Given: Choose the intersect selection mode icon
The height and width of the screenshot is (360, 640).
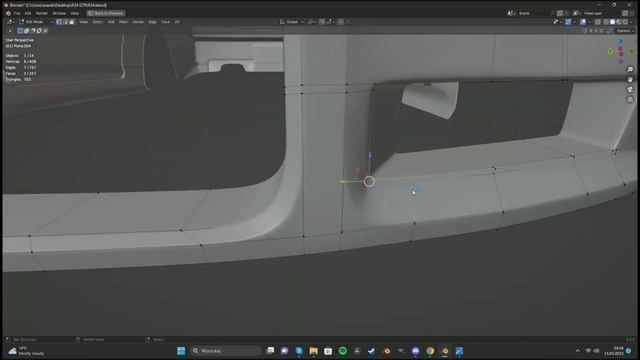Looking at the screenshot, I should coord(45,31).
